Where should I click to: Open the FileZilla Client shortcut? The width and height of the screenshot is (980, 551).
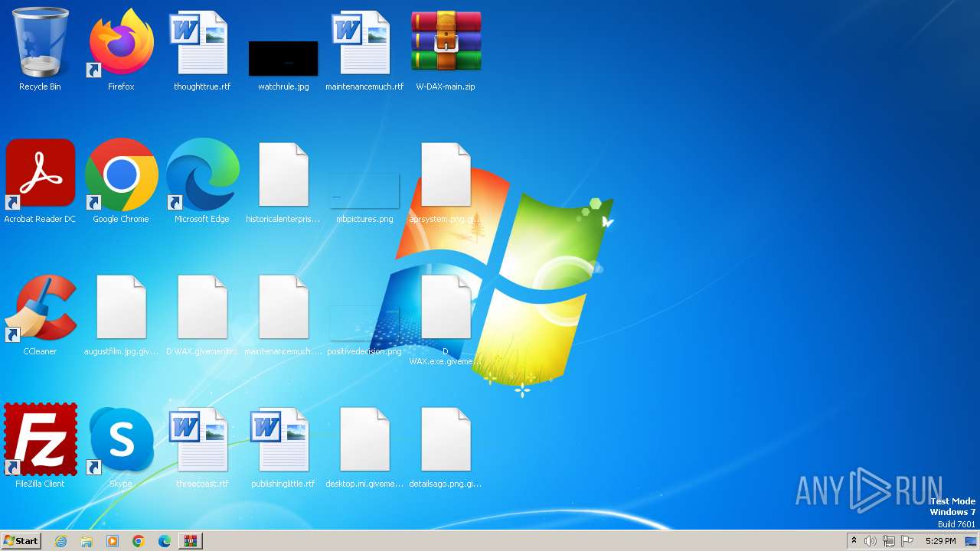coord(40,447)
